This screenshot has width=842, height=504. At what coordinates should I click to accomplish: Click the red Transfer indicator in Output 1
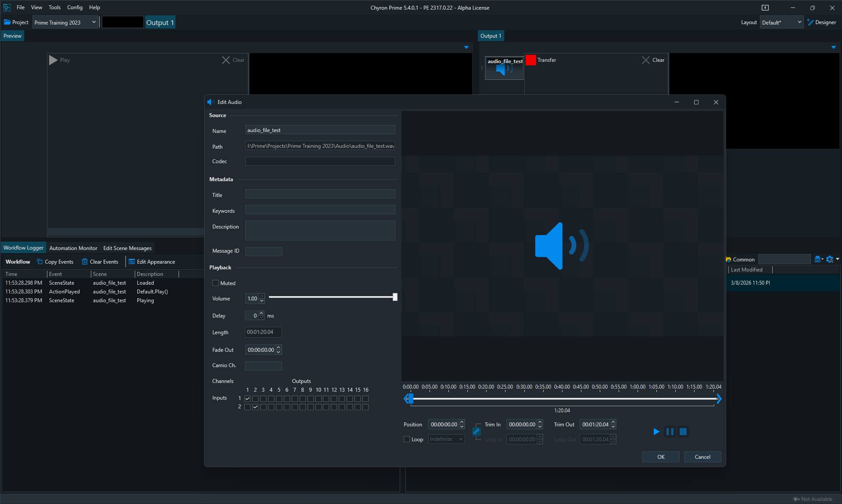(x=531, y=60)
